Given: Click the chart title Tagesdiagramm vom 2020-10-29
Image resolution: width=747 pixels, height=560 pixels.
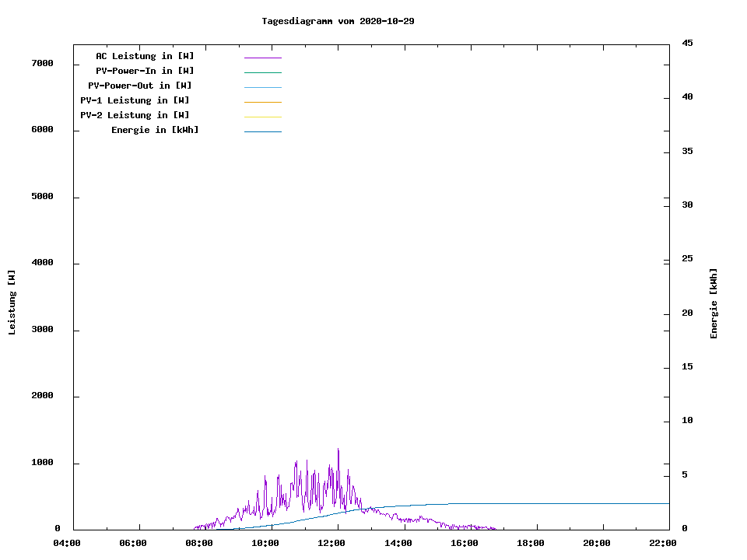Looking at the screenshot, I should tap(338, 21).
